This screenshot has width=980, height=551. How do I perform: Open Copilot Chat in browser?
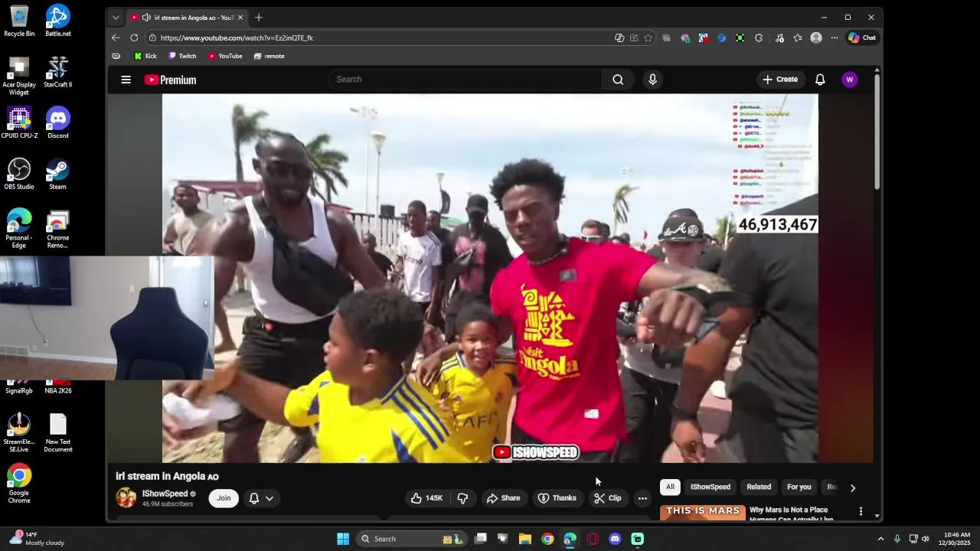tap(862, 37)
